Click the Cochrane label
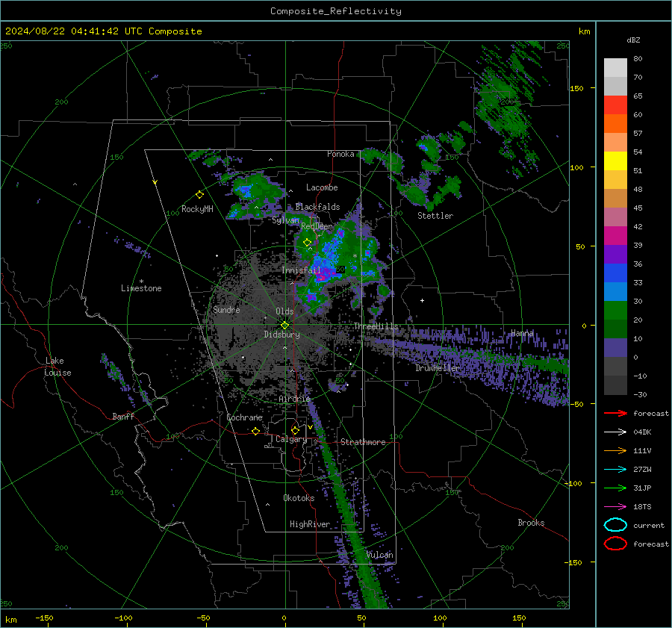 pos(244,417)
